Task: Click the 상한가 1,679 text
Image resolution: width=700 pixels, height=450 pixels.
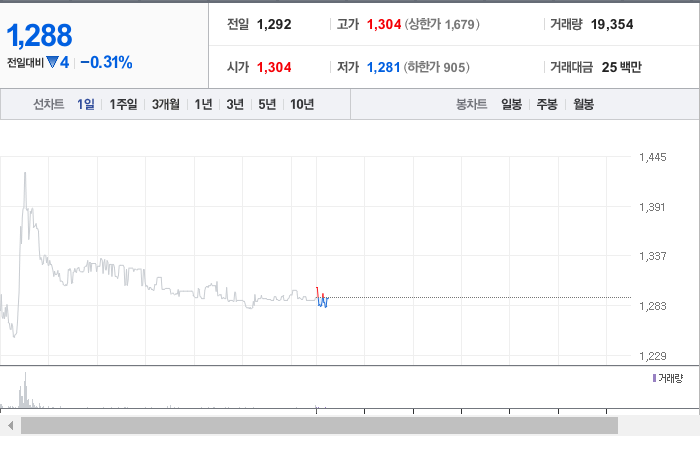Action: [x=442, y=24]
